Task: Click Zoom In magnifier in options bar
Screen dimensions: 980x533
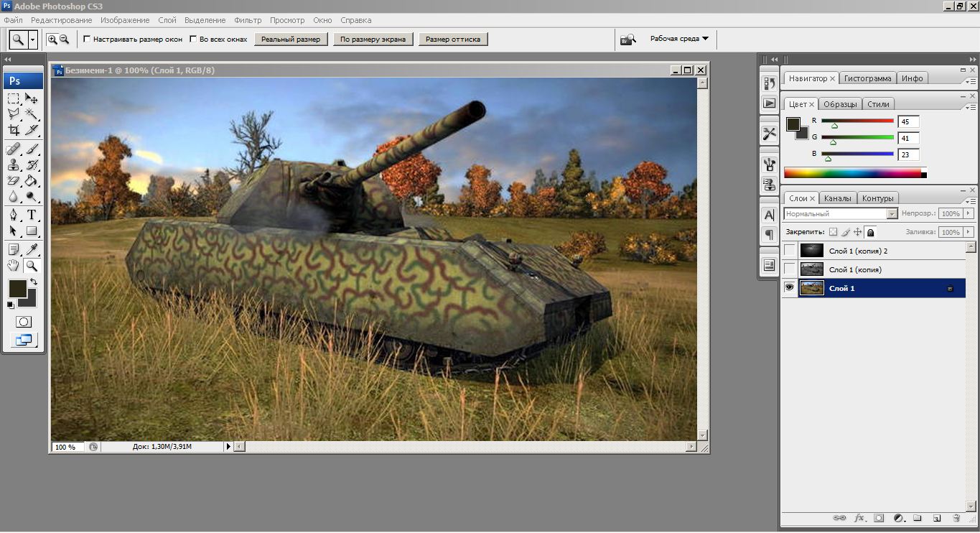Action: pos(52,40)
